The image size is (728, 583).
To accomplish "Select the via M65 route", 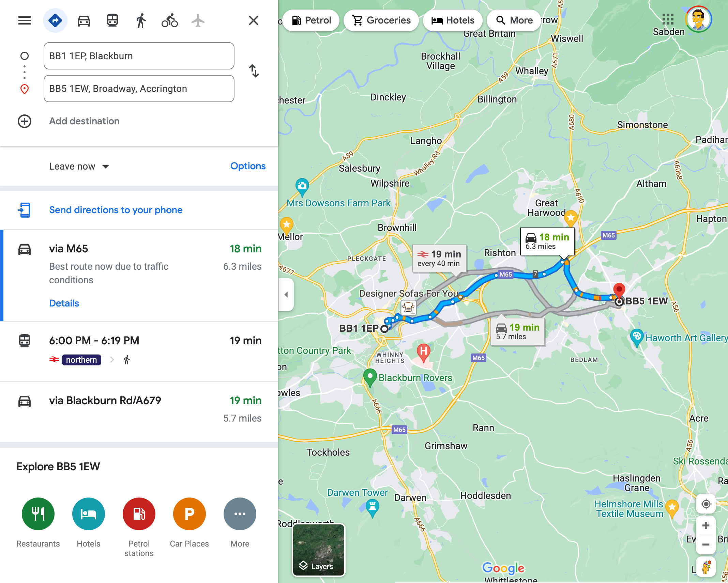I will coord(139,275).
